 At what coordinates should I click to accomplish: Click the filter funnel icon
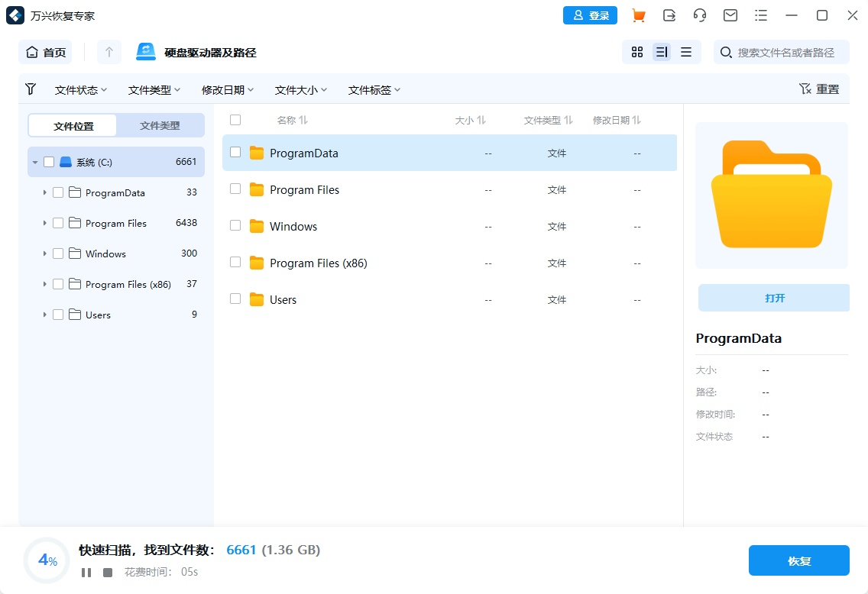pyautogui.click(x=31, y=89)
